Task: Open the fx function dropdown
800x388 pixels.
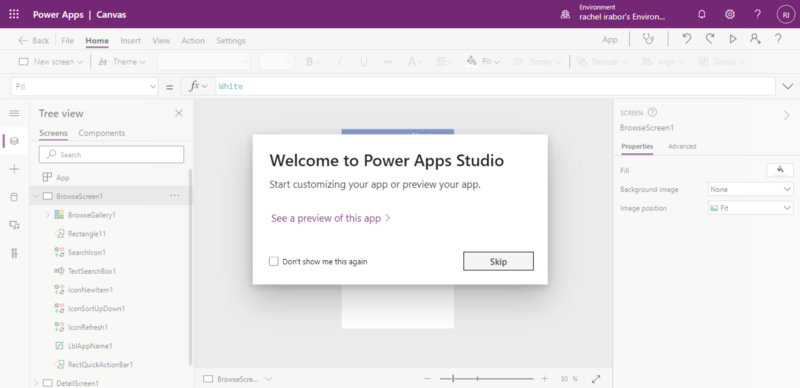Action: point(198,87)
